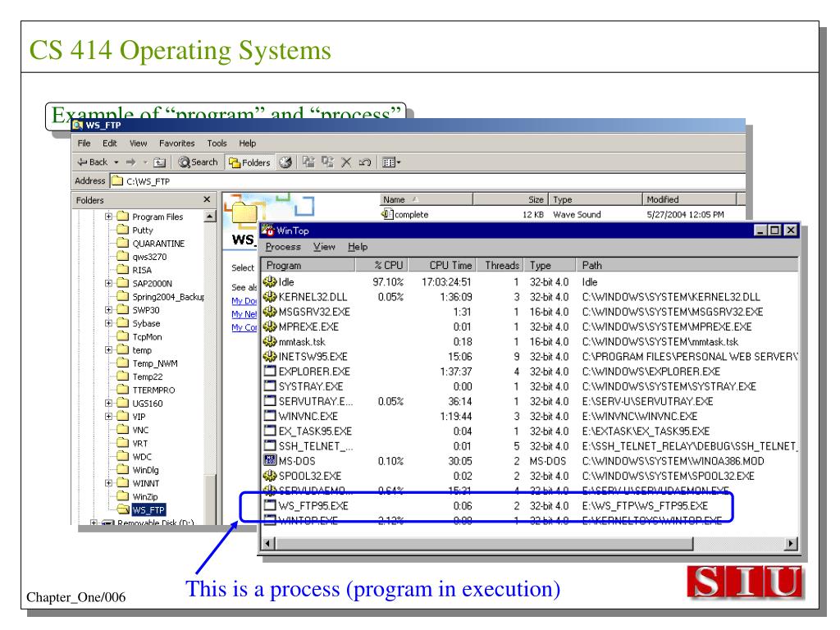
Task: Click the Folders tree scroll-up arrow
Action: (x=210, y=217)
